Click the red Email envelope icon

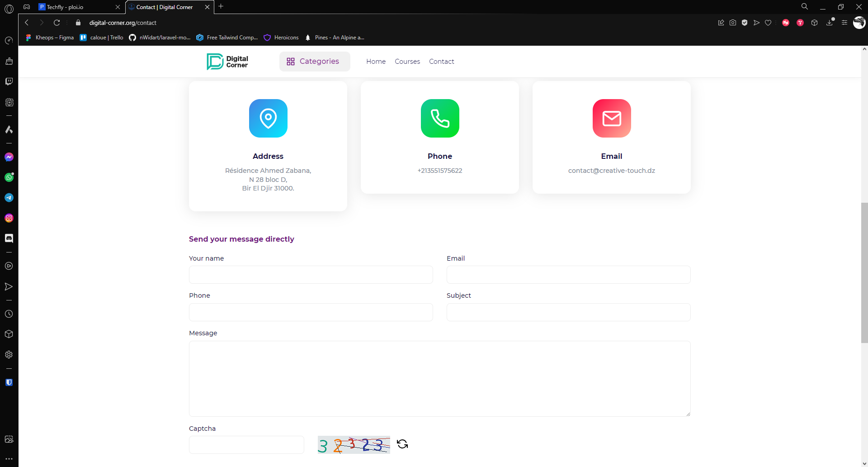pyautogui.click(x=612, y=118)
